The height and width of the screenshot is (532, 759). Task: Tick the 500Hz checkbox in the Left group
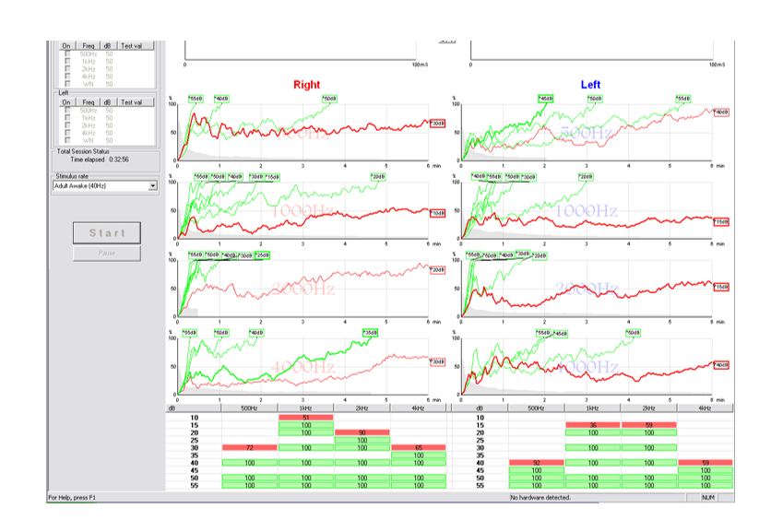(x=67, y=111)
